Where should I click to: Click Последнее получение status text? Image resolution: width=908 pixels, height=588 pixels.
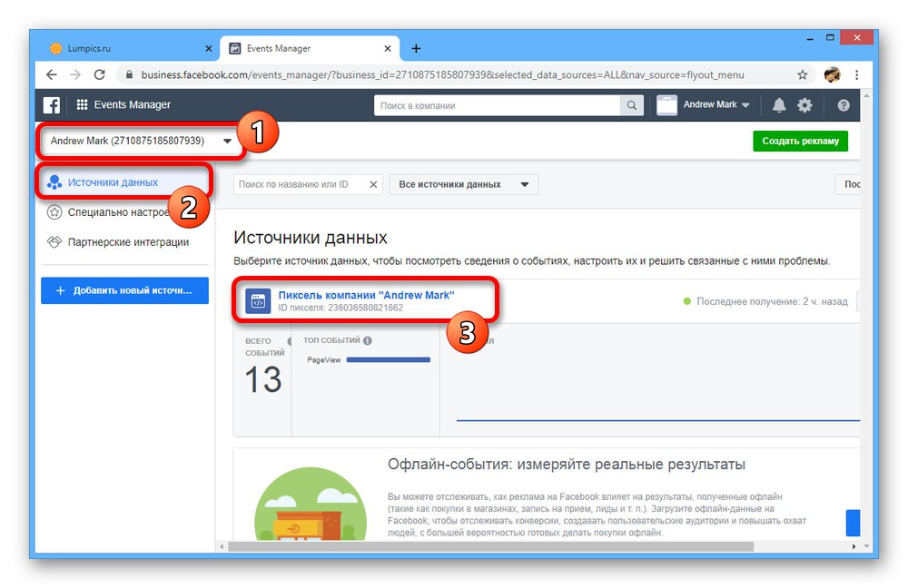pos(771,301)
